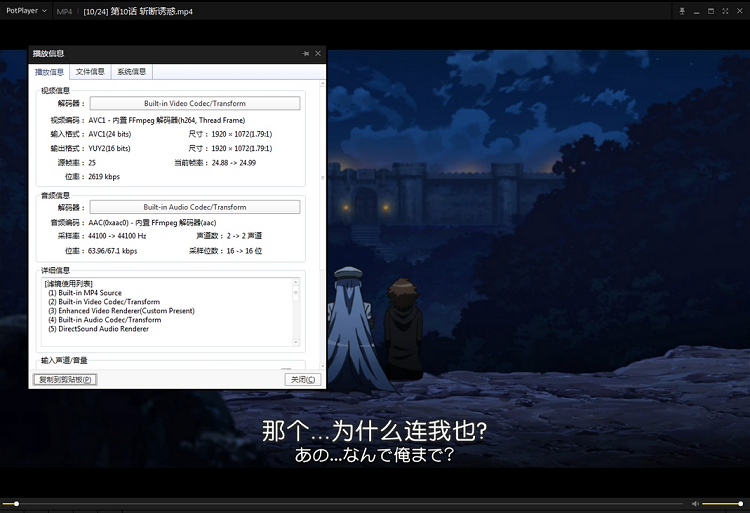Click the Built-in Audio Codec/Transform decoder button

(194, 207)
